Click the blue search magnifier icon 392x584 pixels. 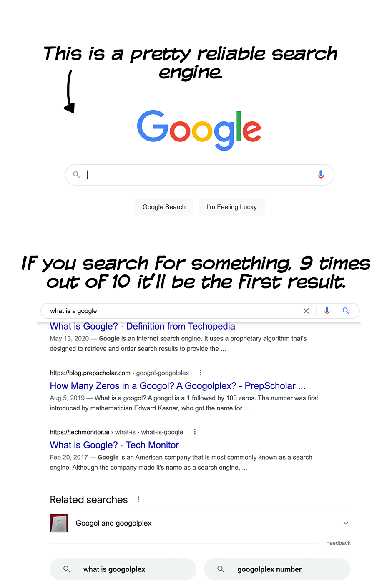point(346,311)
